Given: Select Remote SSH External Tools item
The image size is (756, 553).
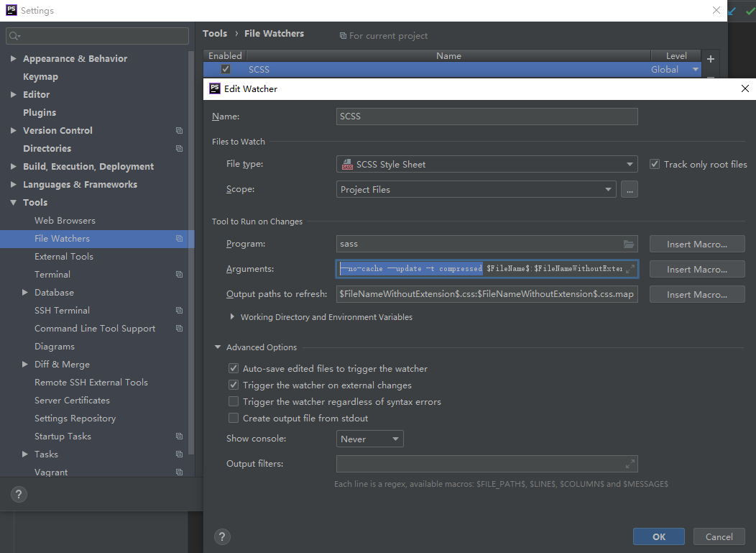Looking at the screenshot, I should [91, 383].
